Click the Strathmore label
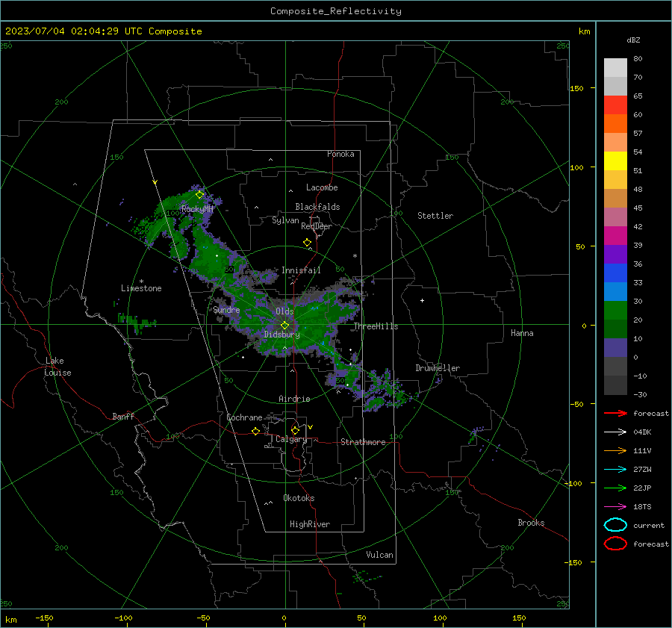 tap(363, 442)
